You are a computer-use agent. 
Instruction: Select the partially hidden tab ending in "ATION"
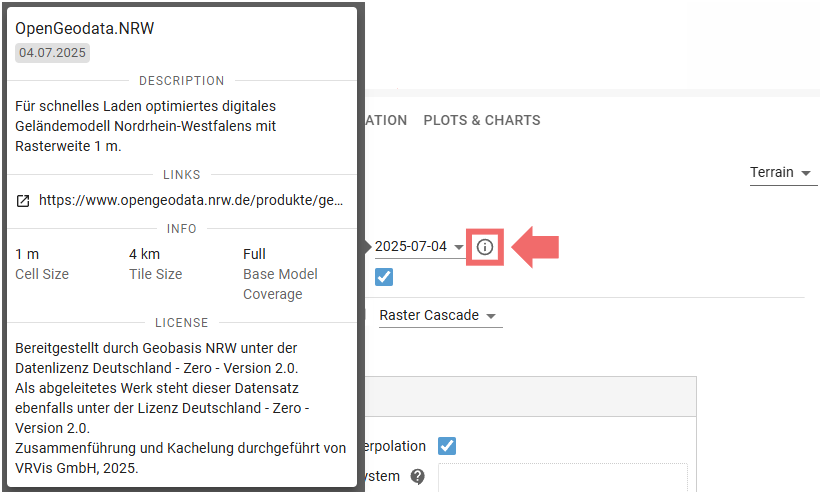[x=383, y=120]
